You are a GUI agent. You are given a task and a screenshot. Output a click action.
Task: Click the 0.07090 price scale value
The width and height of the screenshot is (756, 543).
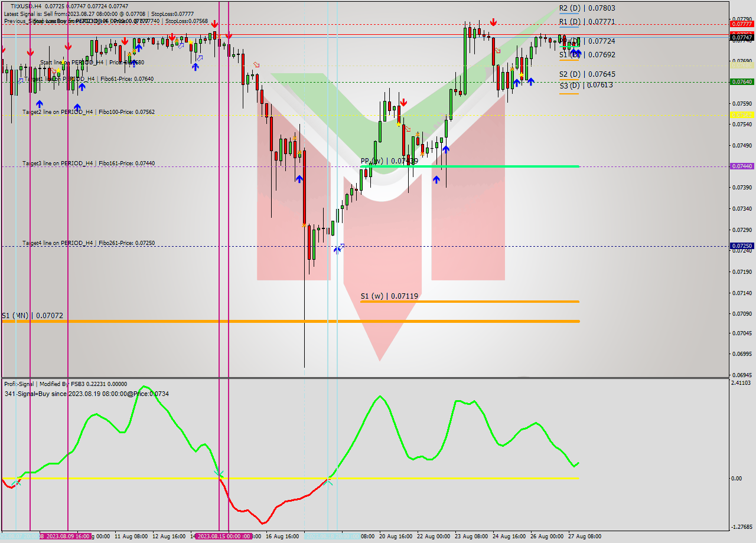(742, 313)
